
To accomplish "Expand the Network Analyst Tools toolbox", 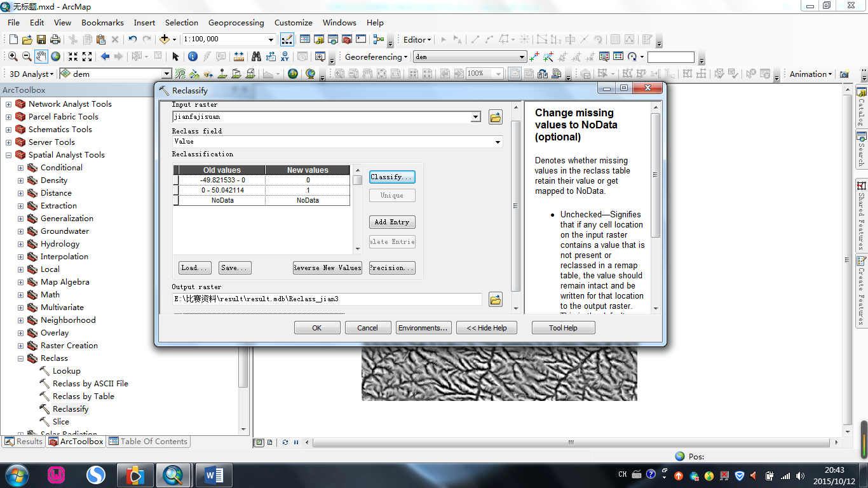I will [8, 104].
